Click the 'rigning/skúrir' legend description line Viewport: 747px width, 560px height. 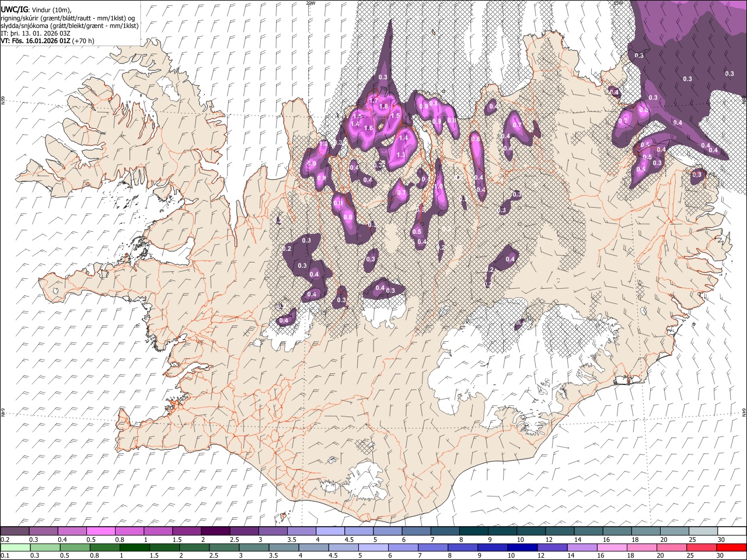tap(68, 17)
